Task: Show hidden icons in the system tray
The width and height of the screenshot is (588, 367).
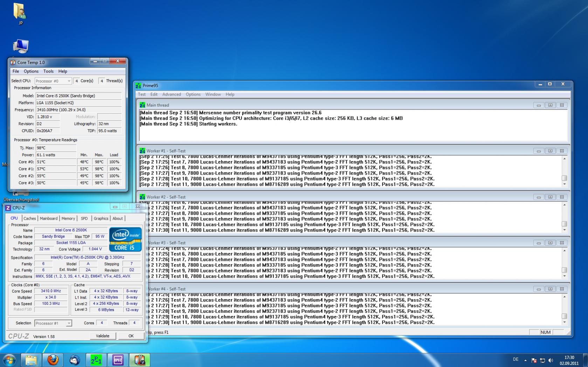Action: [x=525, y=360]
